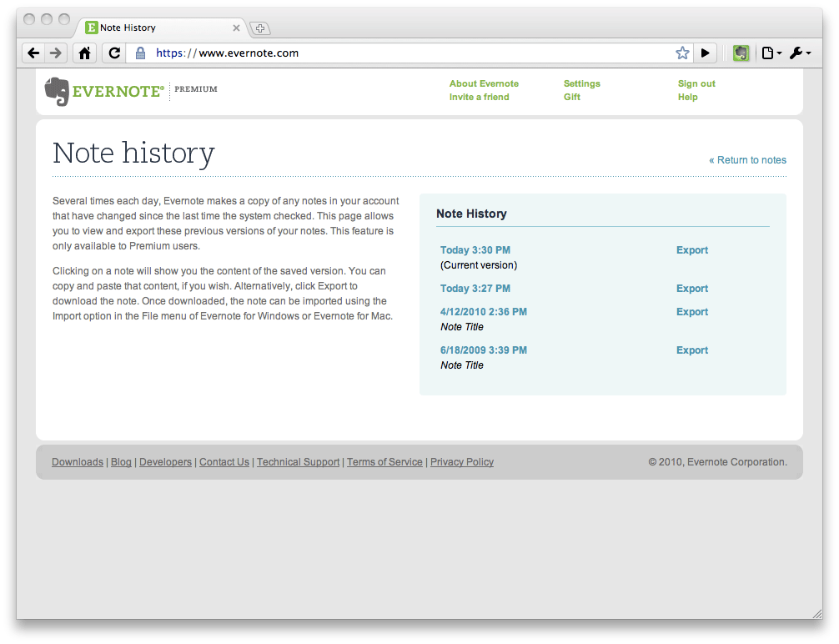Click the "© 2010, Evernote Corporation." text
Viewport: 839px width, 644px height.
click(x=717, y=462)
